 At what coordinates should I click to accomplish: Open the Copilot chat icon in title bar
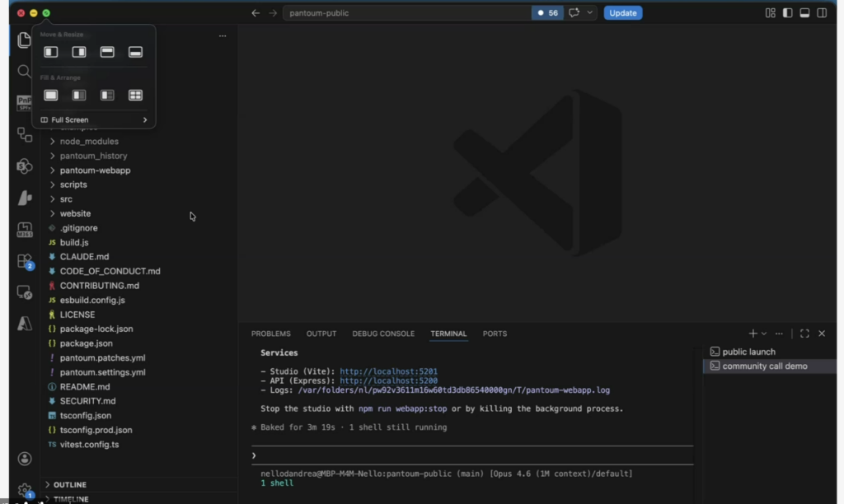tap(574, 13)
